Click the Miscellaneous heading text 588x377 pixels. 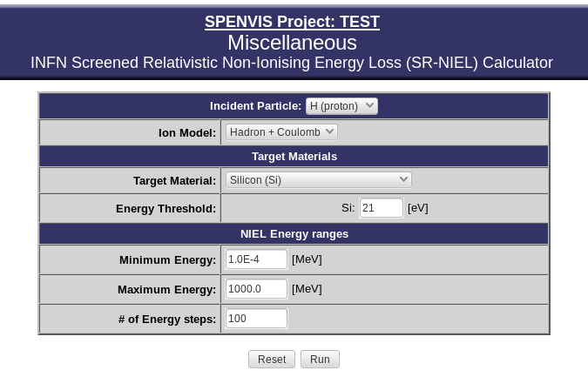click(292, 43)
